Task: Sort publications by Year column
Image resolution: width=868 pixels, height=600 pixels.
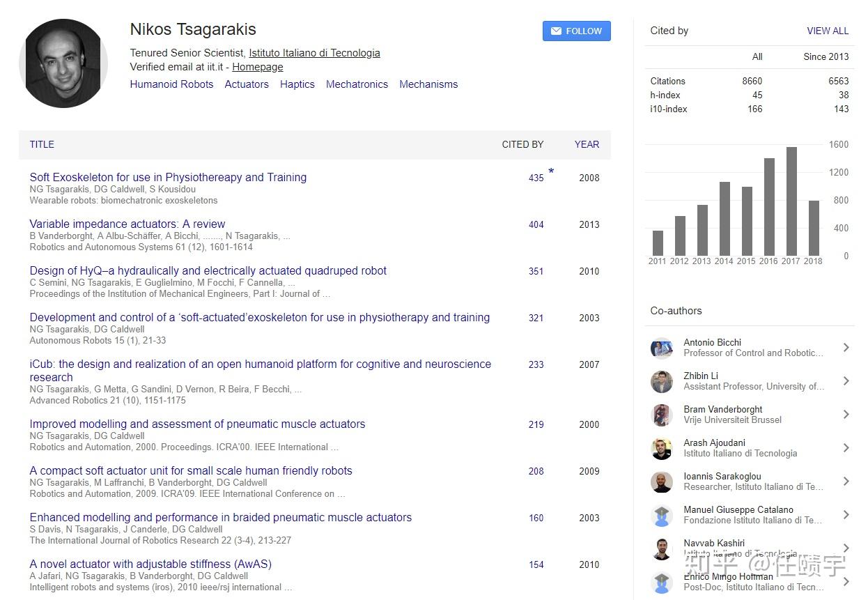Action: point(587,144)
